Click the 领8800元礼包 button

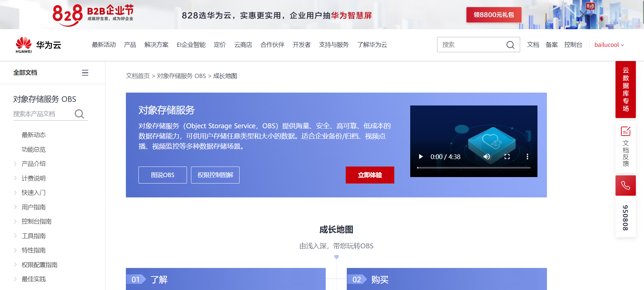point(494,15)
